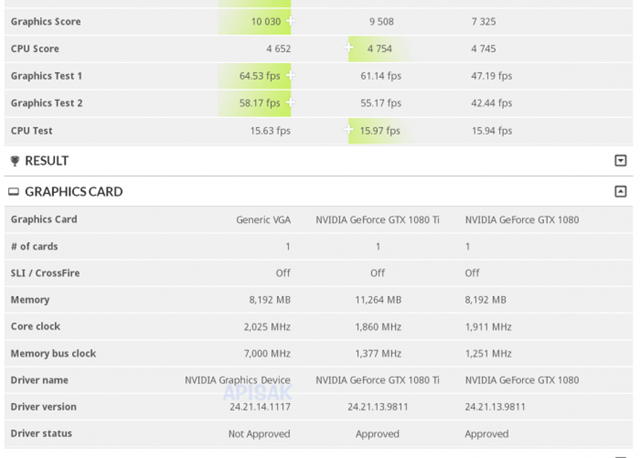Click the plus marker beside 4 754
This screenshot has height=458, width=640.
click(351, 48)
